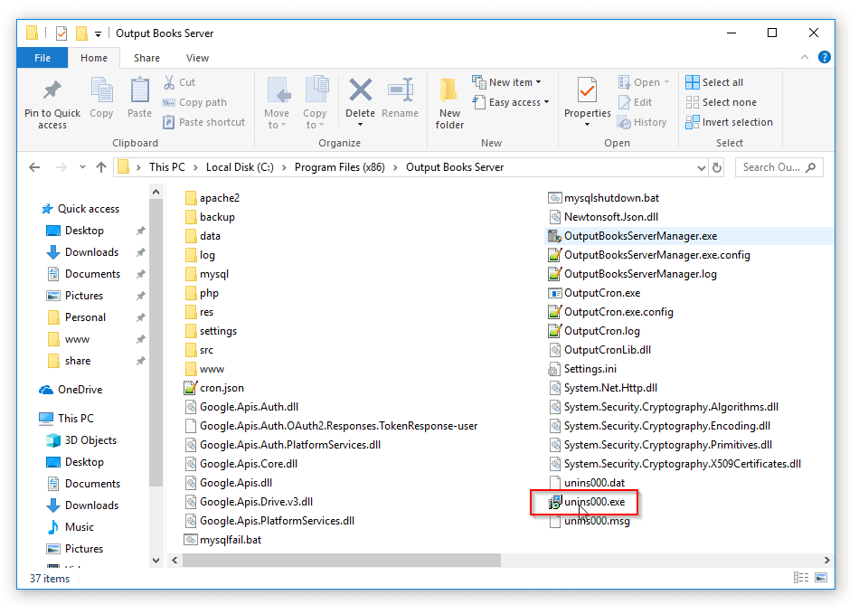
Task: Click the Help question mark icon
Action: coord(825,58)
